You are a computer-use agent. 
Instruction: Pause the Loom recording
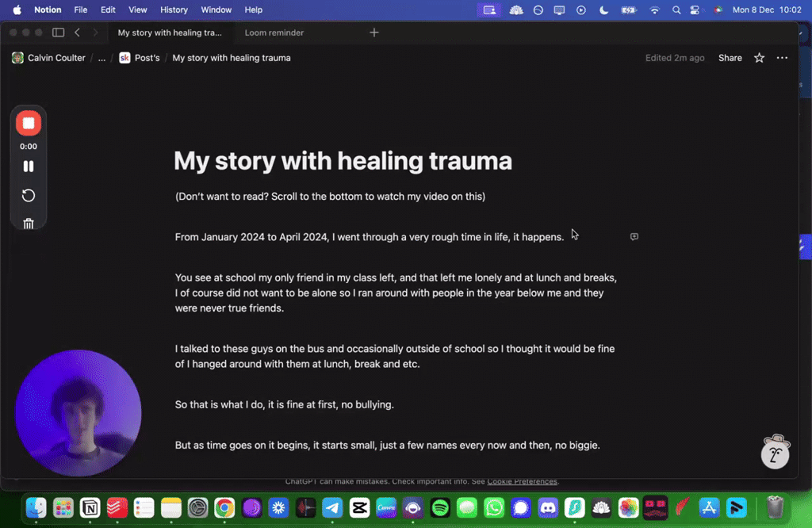coord(29,166)
